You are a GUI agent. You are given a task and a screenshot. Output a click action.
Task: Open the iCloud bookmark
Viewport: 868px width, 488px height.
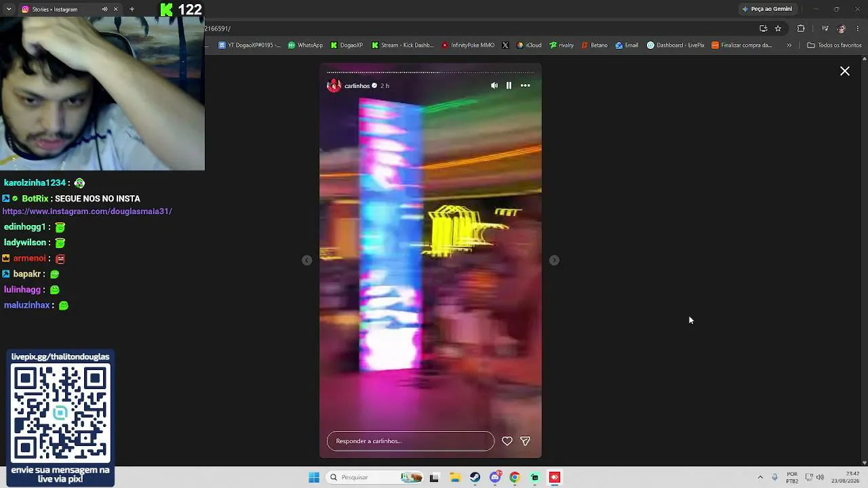pyautogui.click(x=529, y=45)
